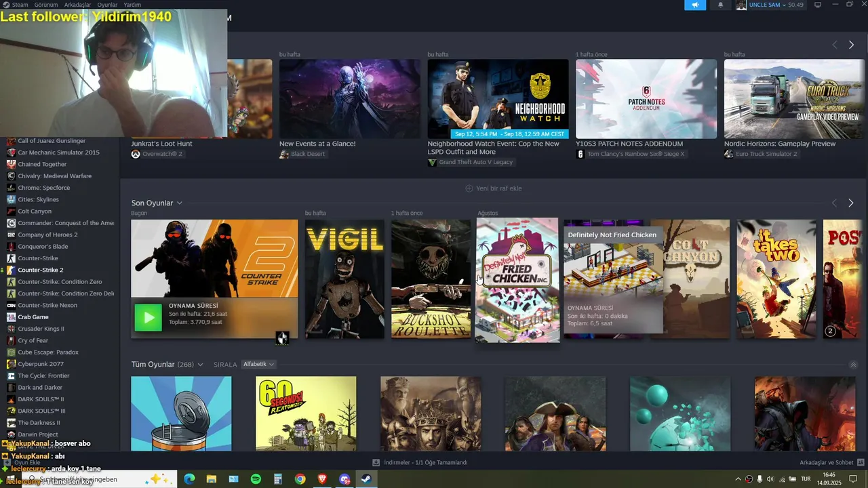Open the Alfabetik sort dropdown
Screen dimensions: 868x488
[258, 365]
